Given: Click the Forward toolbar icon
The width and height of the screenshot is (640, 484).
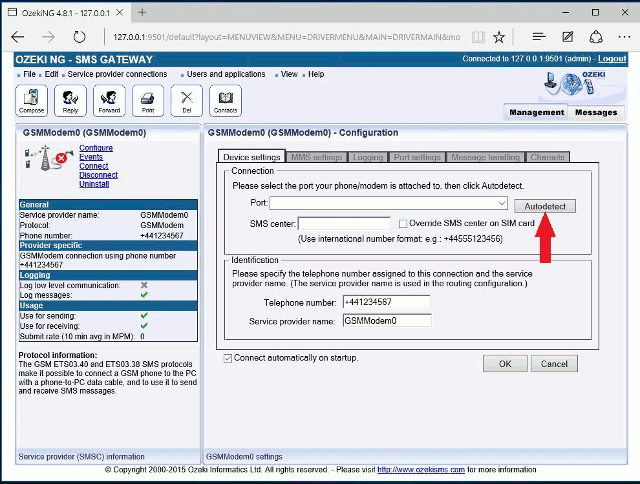Looking at the screenshot, I should click(109, 100).
